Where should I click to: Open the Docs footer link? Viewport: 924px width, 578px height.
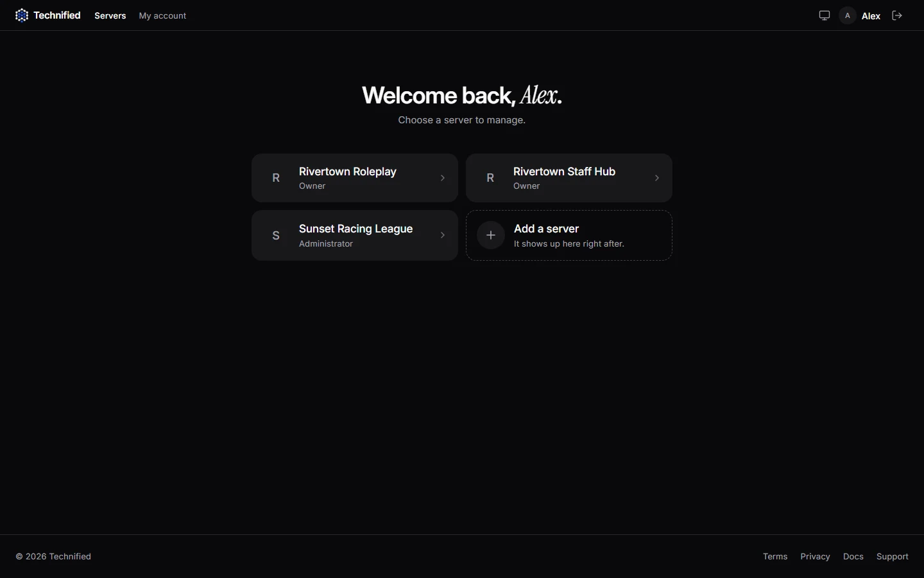coord(853,556)
